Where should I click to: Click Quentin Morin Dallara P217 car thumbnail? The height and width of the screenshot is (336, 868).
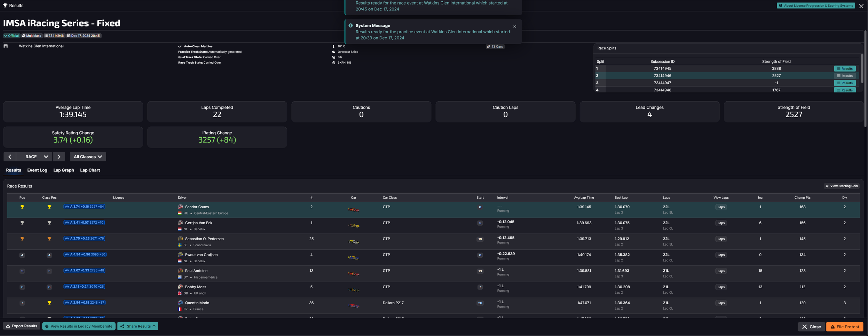(354, 306)
